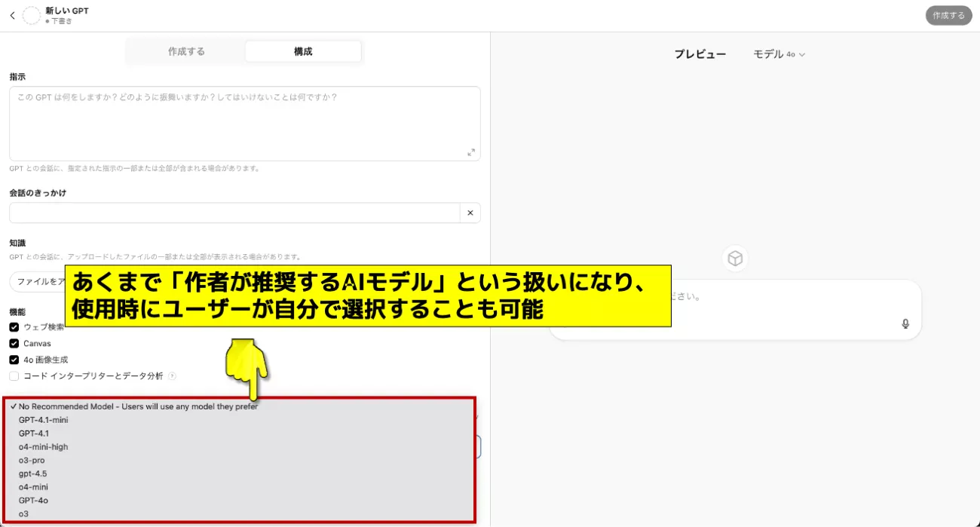Viewport: 980px width, 527px height.
Task: Click the プレビュー heading
Action: pyautogui.click(x=700, y=54)
